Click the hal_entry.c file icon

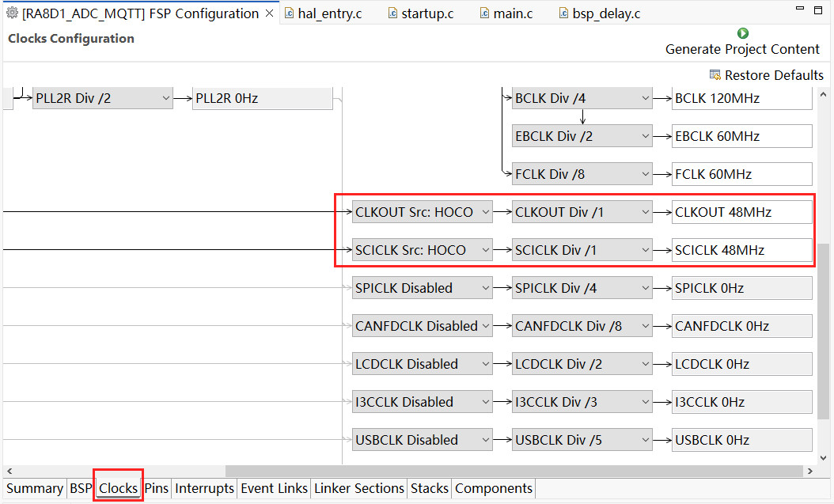[x=289, y=13]
